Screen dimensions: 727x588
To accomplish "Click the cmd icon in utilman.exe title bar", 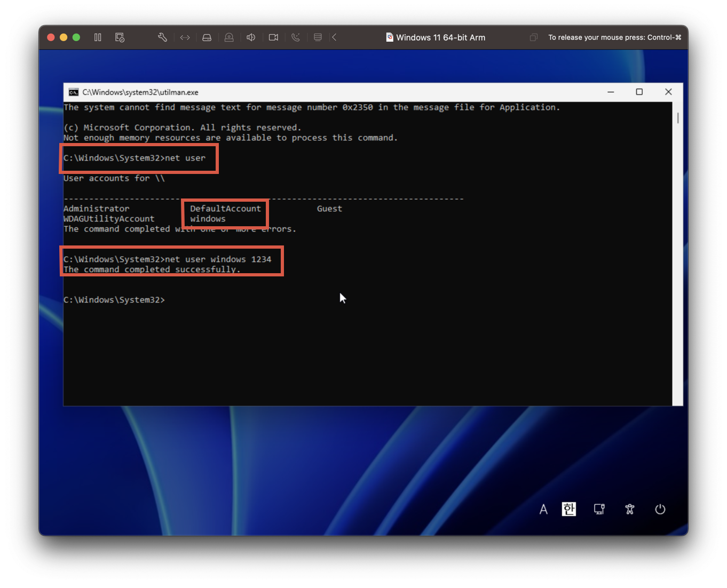I will [x=74, y=92].
